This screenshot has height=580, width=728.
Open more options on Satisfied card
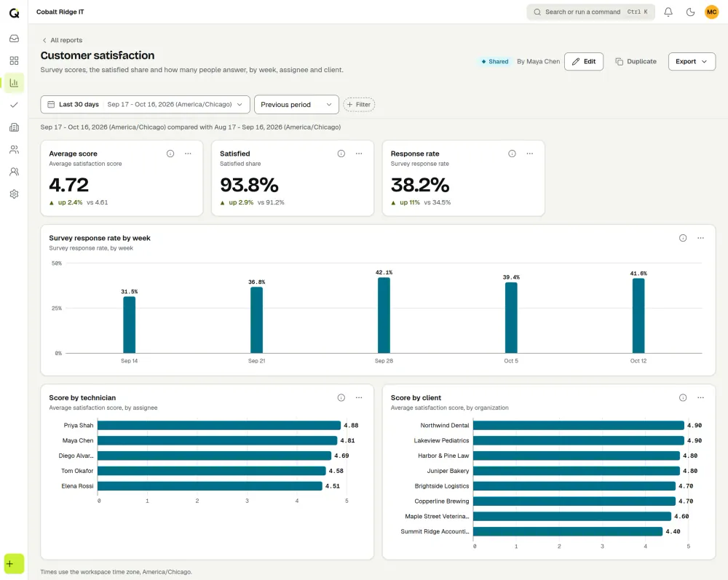click(359, 154)
